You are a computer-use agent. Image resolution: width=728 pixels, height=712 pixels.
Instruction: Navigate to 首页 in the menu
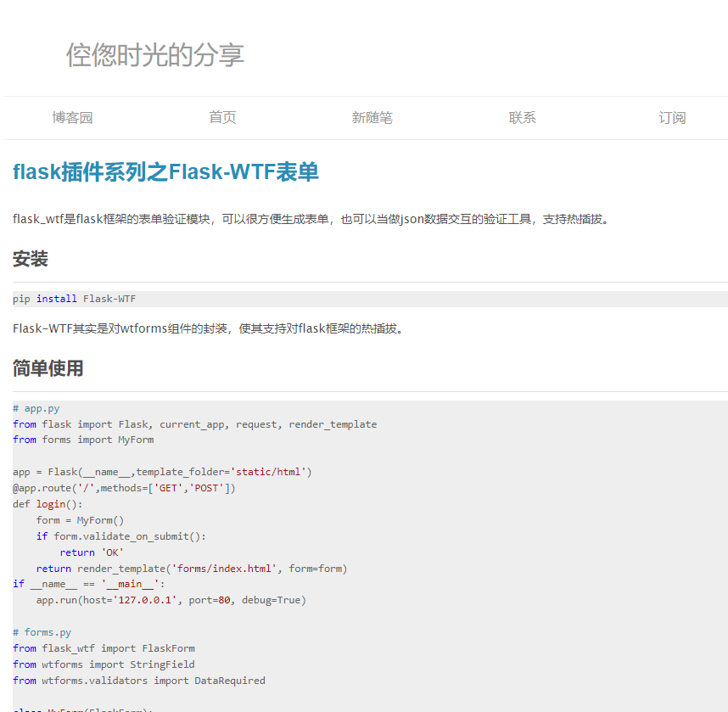222,117
